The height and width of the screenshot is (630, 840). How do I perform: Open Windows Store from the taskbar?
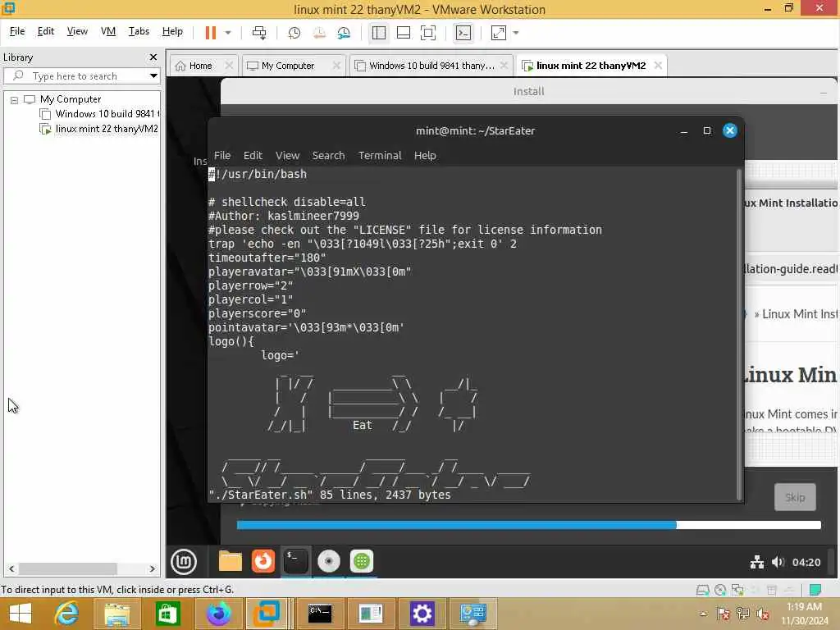pos(167,614)
